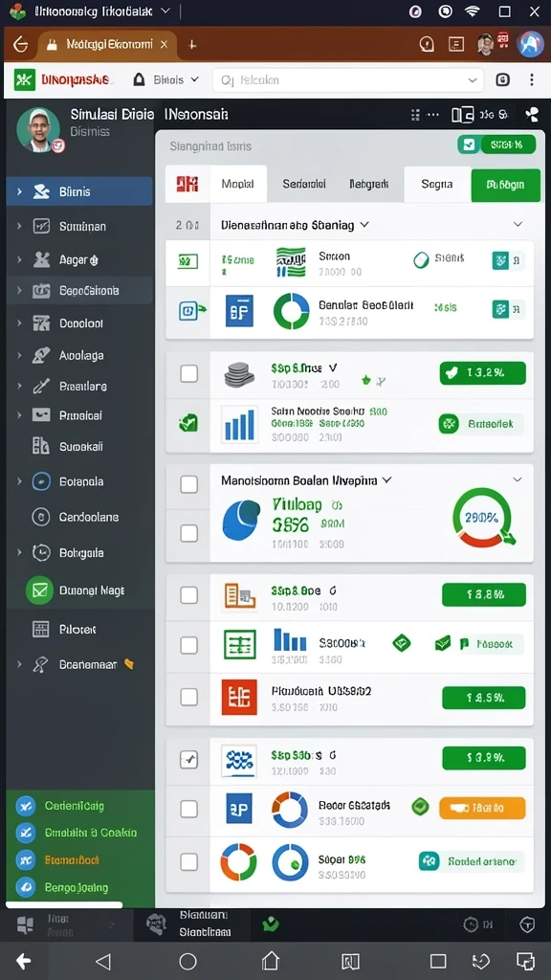Click the green hexagon icon in Beoer row
The image size is (551, 980).
coord(421,807)
